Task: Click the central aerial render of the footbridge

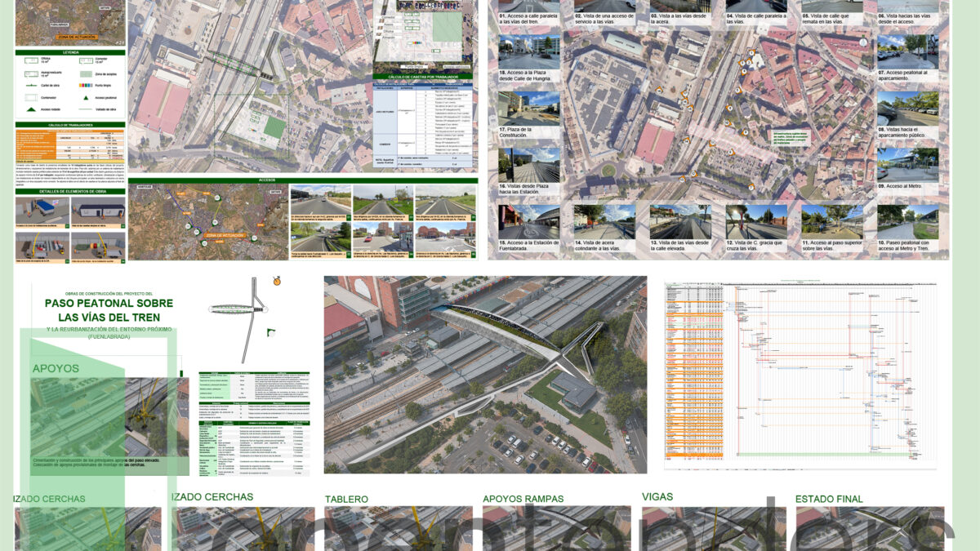Action: [x=485, y=375]
